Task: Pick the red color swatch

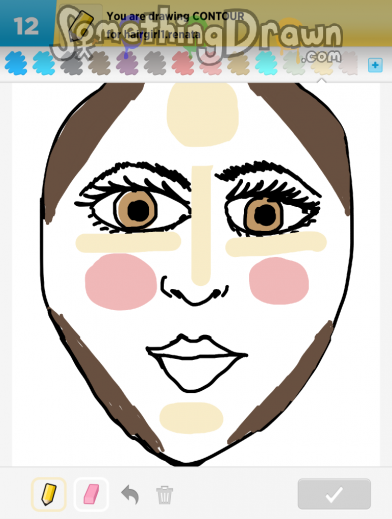Action: coord(183,63)
